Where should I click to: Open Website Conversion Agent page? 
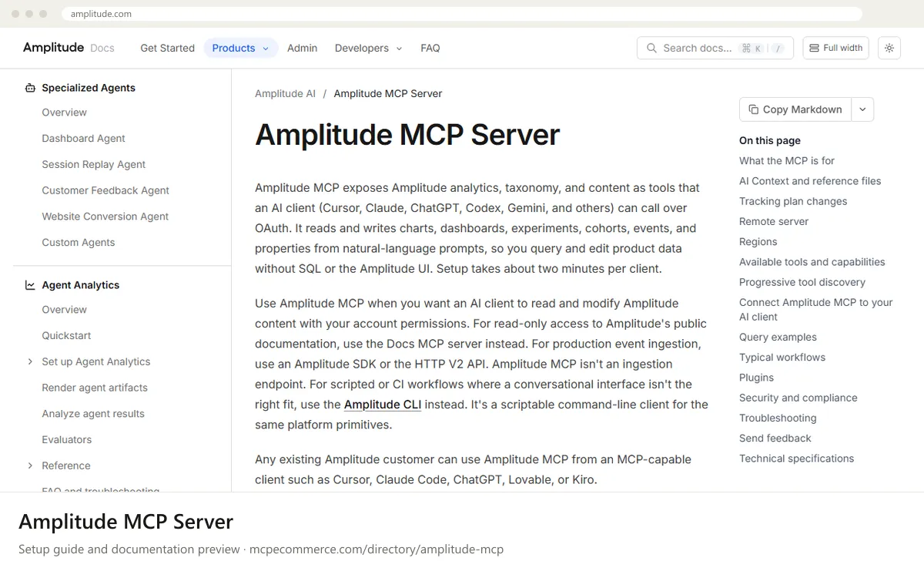105,217
